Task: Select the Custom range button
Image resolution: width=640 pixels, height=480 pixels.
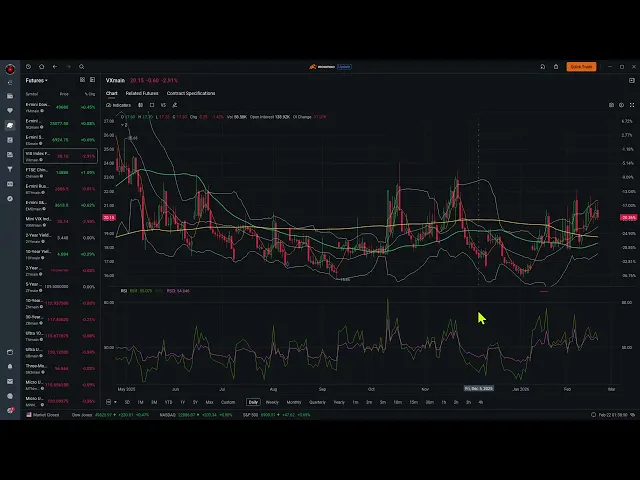Action: (x=228, y=402)
